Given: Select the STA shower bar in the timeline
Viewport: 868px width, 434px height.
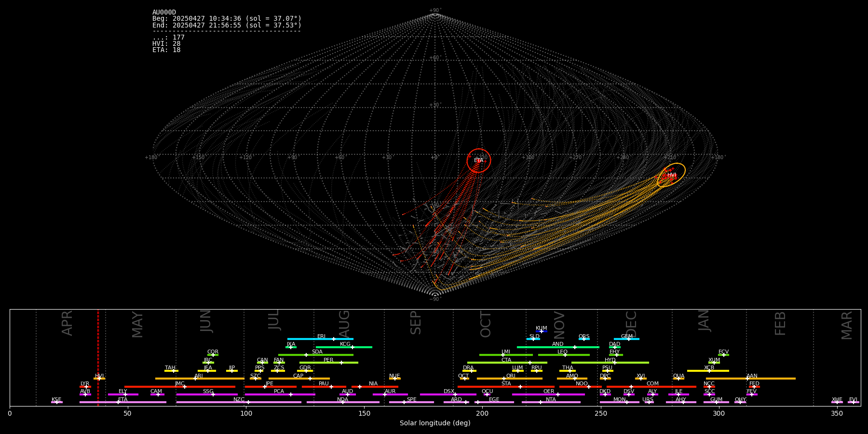Looking at the screenshot, I should click(x=506, y=386).
